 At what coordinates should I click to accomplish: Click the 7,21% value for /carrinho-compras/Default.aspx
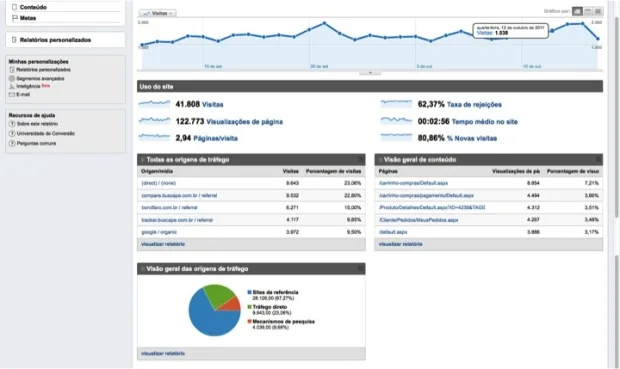tap(592, 183)
